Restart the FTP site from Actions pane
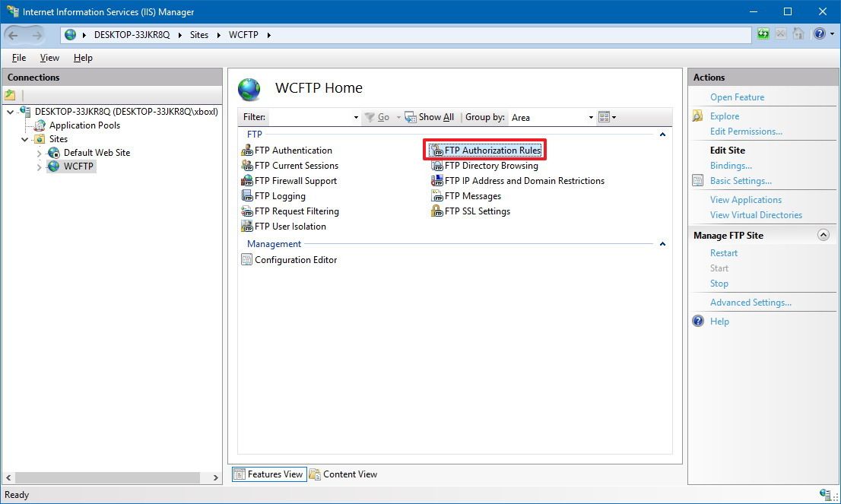Viewport: 841px width, 504px height. click(723, 252)
